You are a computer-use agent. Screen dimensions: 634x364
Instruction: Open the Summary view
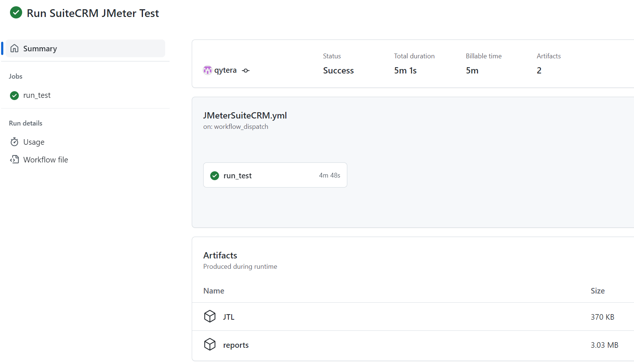tap(40, 48)
